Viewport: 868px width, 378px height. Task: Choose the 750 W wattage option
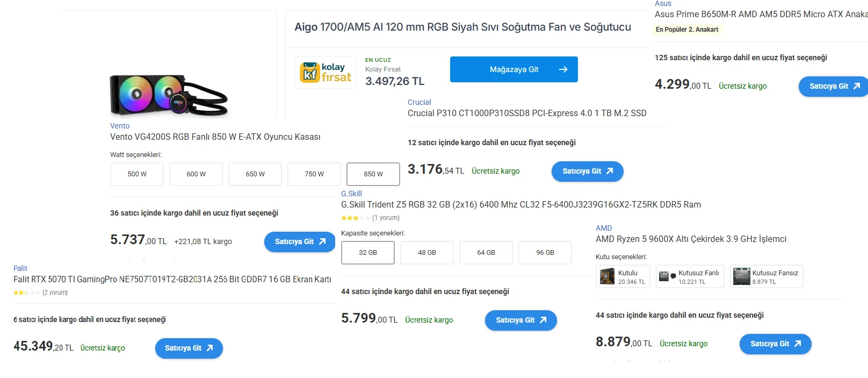pos(314,174)
